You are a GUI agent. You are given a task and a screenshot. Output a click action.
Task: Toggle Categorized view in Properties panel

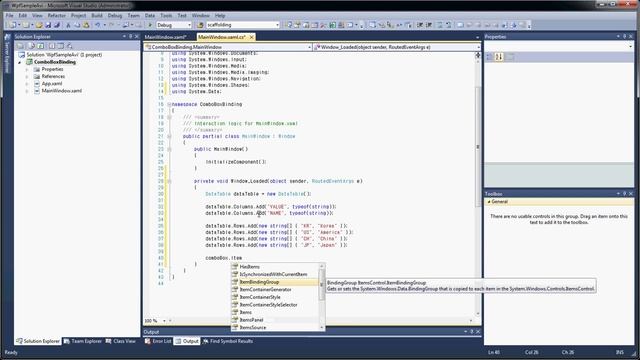click(x=489, y=57)
